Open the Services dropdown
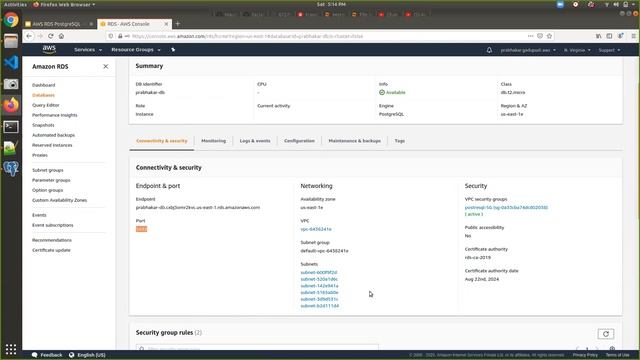Viewport: 640px width, 360px height. click(x=88, y=50)
